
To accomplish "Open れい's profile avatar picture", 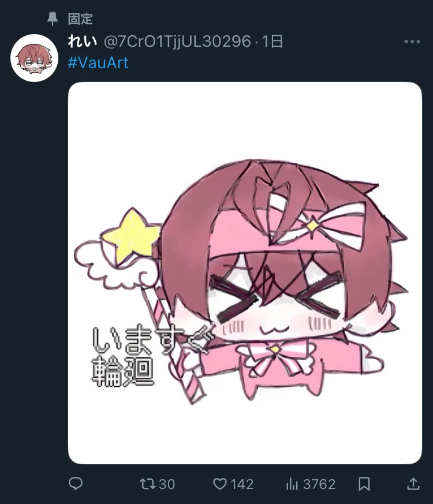I will [x=35, y=58].
